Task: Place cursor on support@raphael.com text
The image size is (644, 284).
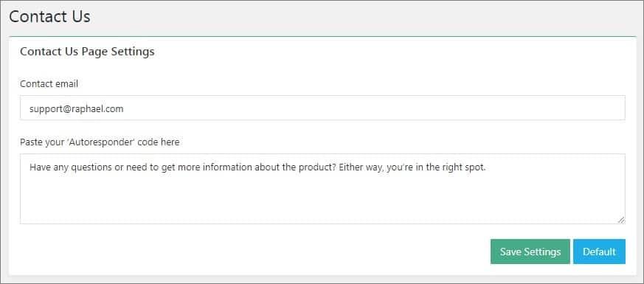Action: click(77, 109)
